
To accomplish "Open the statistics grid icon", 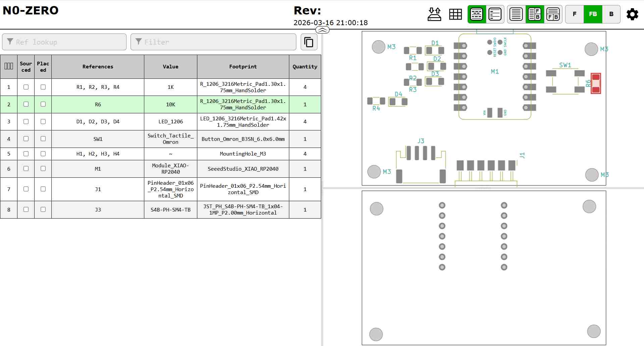I will click(455, 14).
